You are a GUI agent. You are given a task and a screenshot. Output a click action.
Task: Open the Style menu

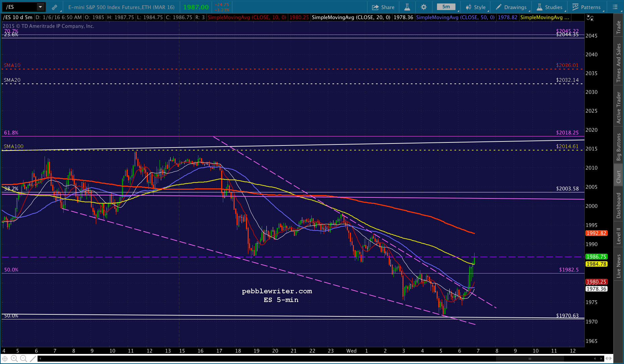click(476, 7)
